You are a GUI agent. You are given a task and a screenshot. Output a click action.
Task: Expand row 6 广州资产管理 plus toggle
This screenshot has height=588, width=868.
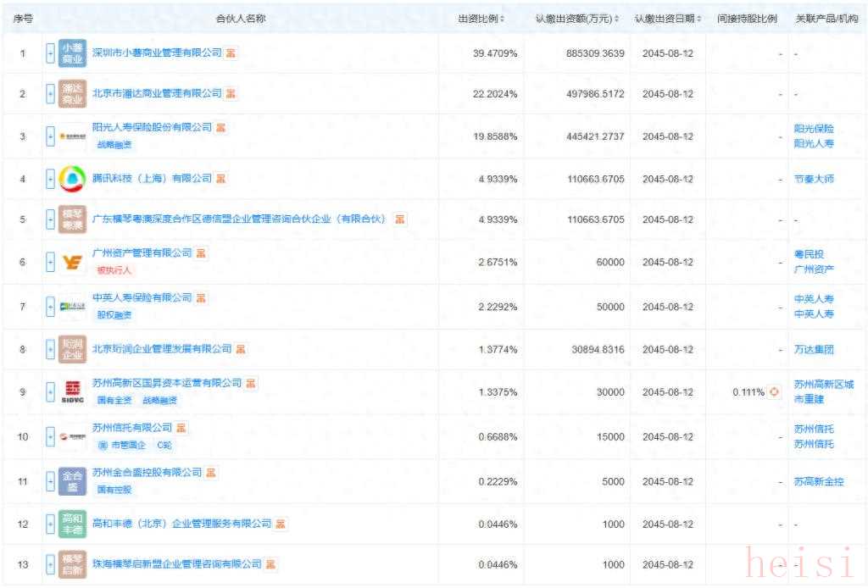tap(50, 263)
